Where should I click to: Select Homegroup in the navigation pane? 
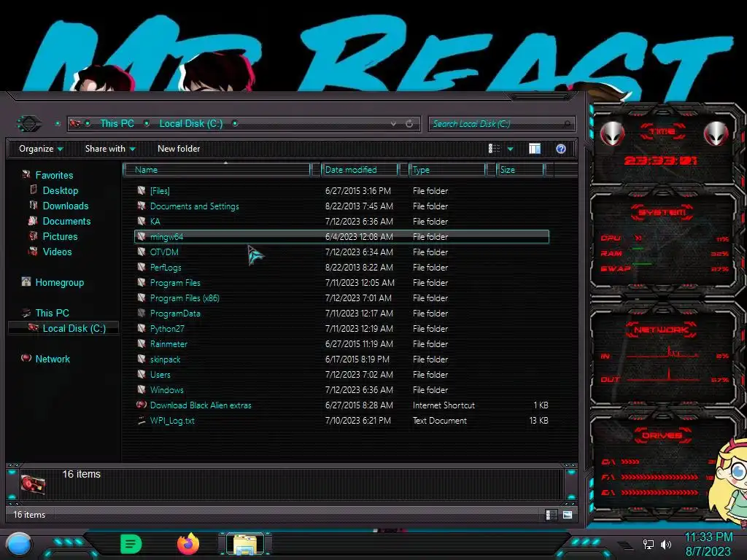click(x=59, y=282)
